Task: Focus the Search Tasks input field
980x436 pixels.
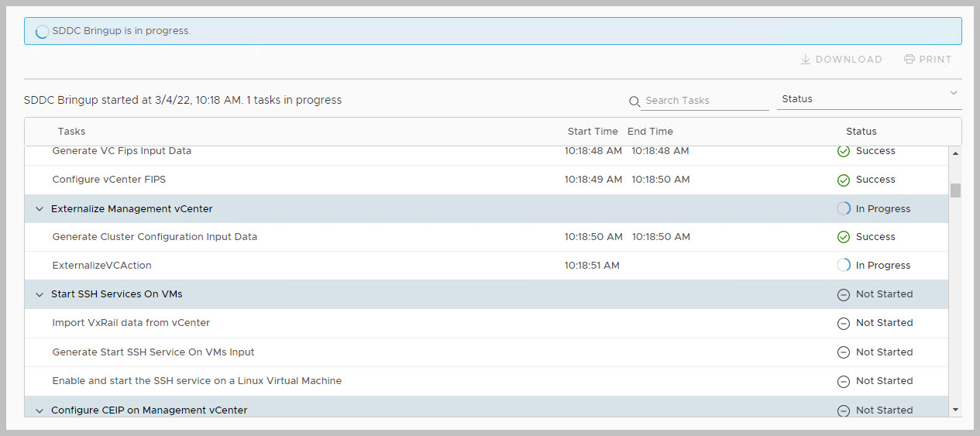Action: coord(705,101)
